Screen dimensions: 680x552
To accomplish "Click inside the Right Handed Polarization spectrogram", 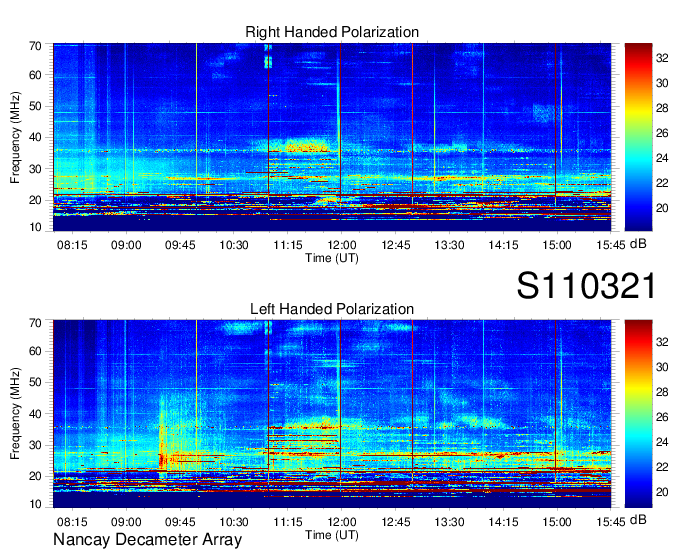I will (332, 137).
